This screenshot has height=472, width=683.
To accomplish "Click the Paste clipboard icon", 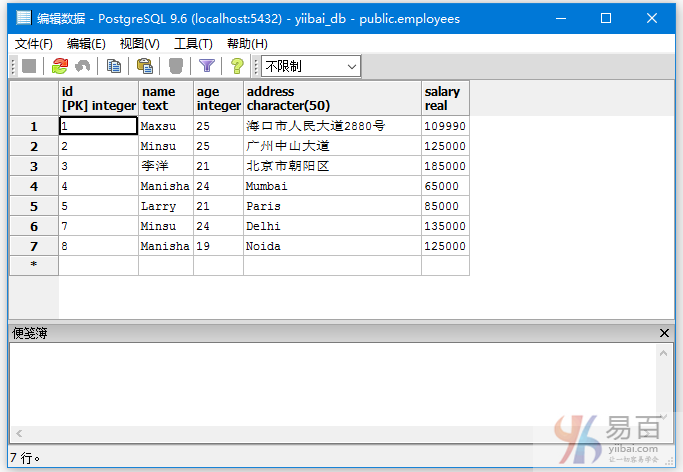I will tap(145, 66).
